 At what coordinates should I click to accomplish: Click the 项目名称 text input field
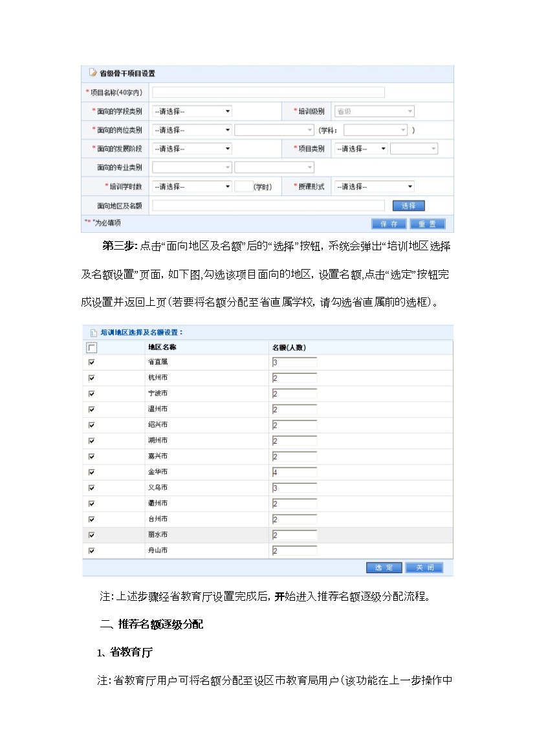(268, 92)
